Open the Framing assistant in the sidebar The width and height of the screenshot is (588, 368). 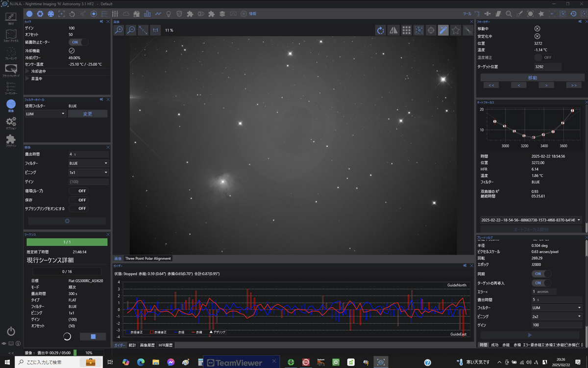(x=11, y=53)
